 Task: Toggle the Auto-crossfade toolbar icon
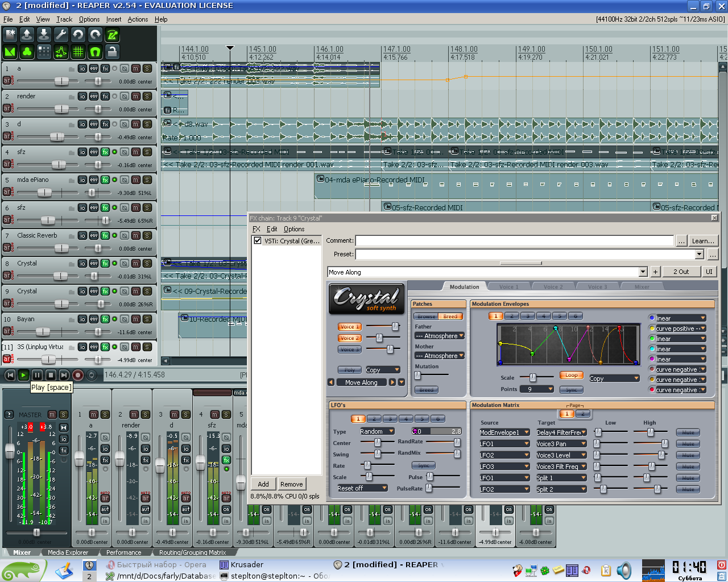click(x=10, y=52)
